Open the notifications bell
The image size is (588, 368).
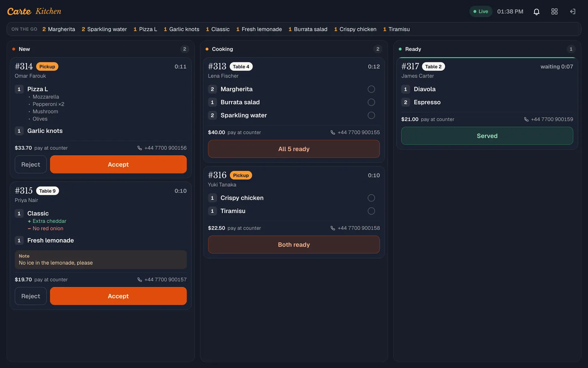click(x=536, y=12)
